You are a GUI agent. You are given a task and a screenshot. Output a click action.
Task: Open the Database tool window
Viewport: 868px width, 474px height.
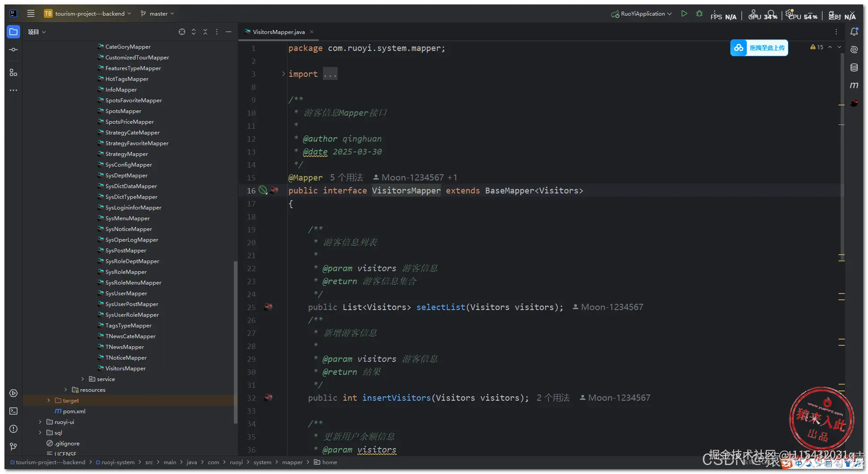(854, 67)
